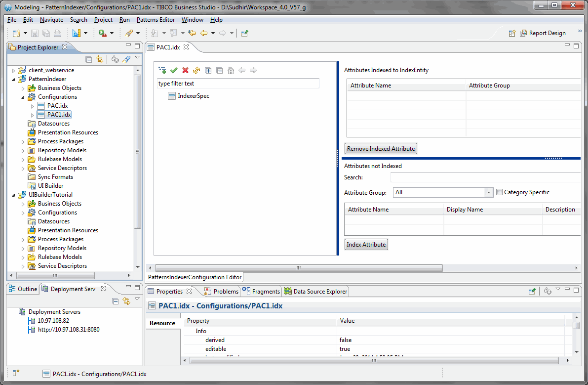Viewport: 588px width, 385px height.
Task: Switch to the Fragments tab
Action: (261, 291)
